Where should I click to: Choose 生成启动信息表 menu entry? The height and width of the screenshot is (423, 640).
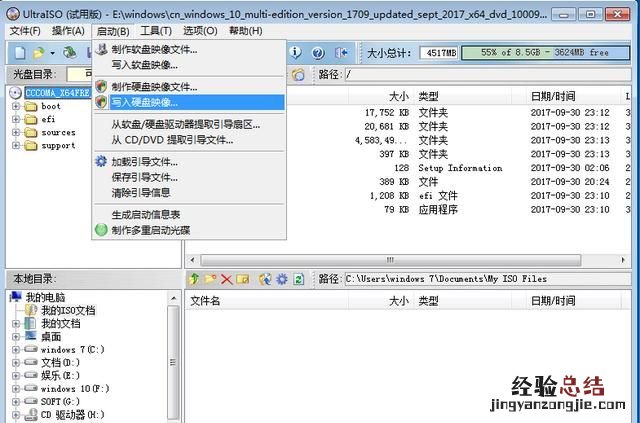tap(146, 215)
